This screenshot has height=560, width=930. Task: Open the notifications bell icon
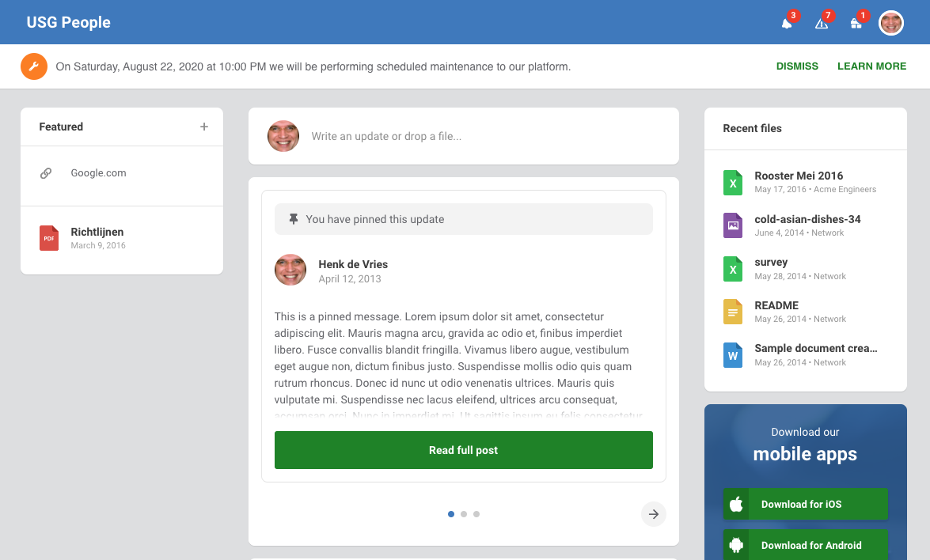(x=787, y=23)
